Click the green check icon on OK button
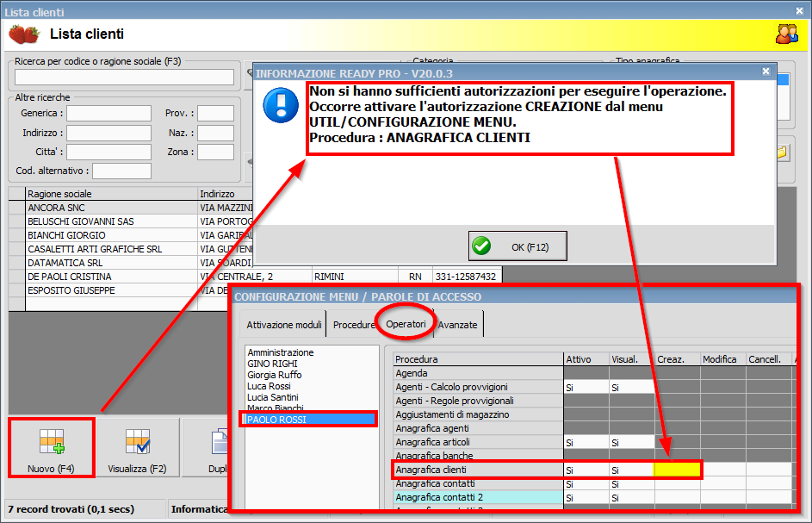812x523 pixels. coord(480,246)
